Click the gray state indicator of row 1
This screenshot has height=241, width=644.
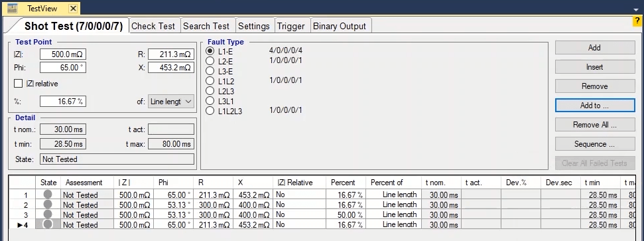(x=48, y=195)
